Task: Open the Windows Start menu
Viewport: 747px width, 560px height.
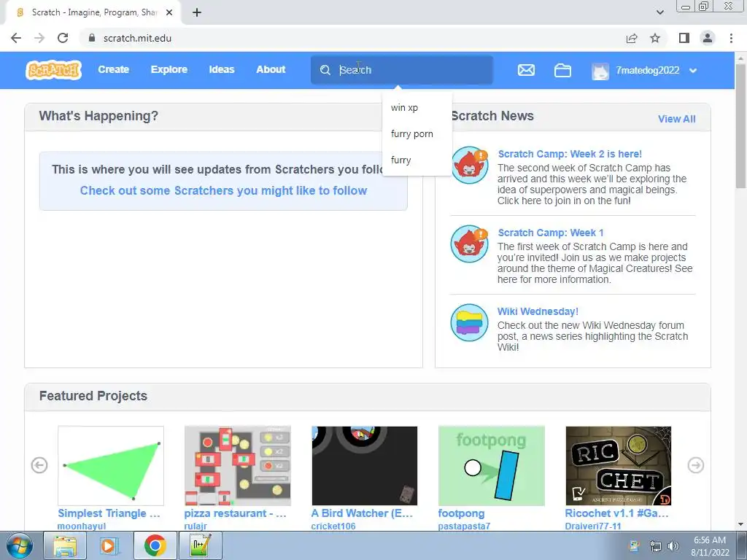Action: [19, 545]
